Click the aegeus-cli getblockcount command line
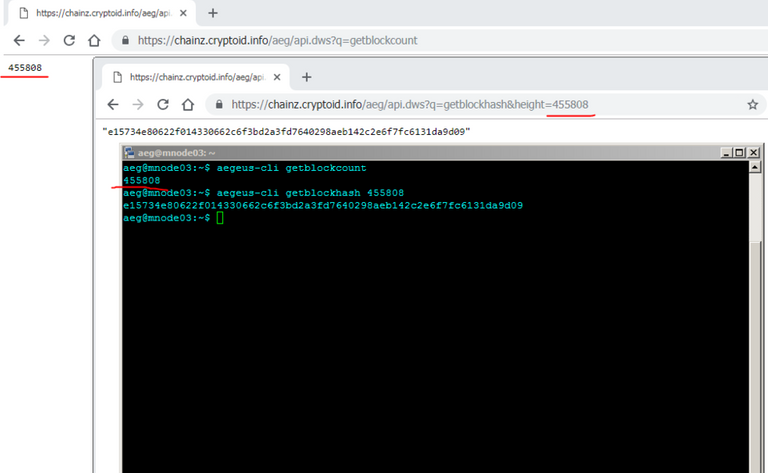Image resolution: width=768 pixels, height=473 pixels. coord(244,168)
